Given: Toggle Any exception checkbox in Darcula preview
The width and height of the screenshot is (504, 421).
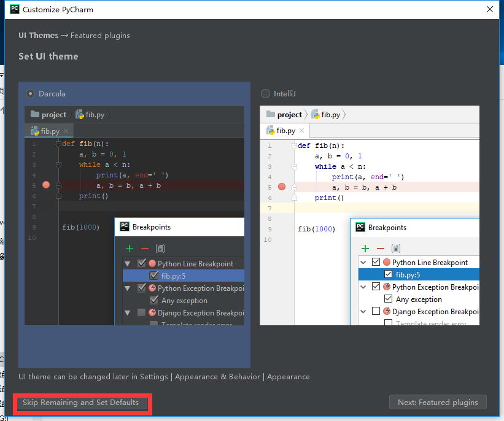Looking at the screenshot, I should (154, 300).
